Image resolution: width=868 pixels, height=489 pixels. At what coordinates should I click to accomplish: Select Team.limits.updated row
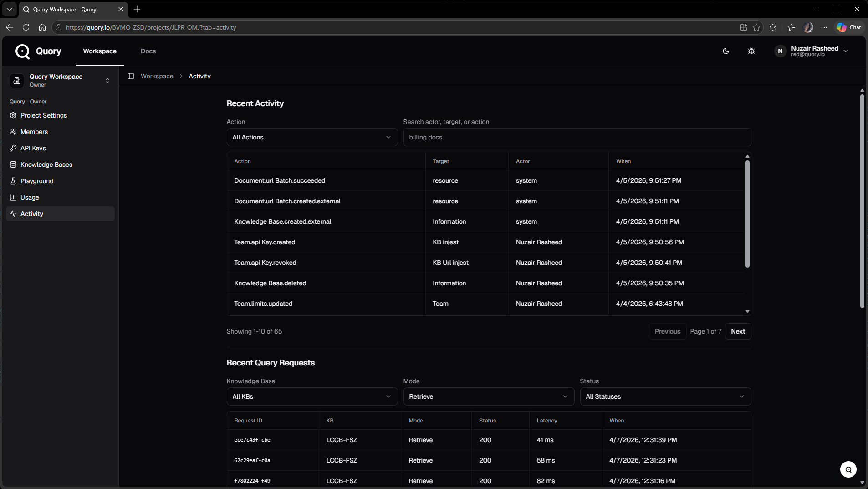pyautogui.click(x=485, y=304)
